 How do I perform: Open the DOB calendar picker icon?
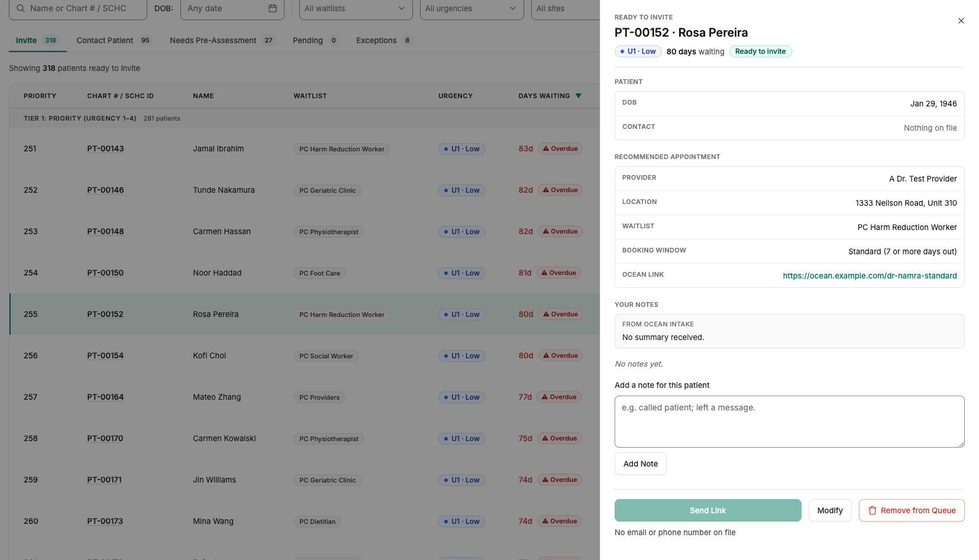click(273, 8)
